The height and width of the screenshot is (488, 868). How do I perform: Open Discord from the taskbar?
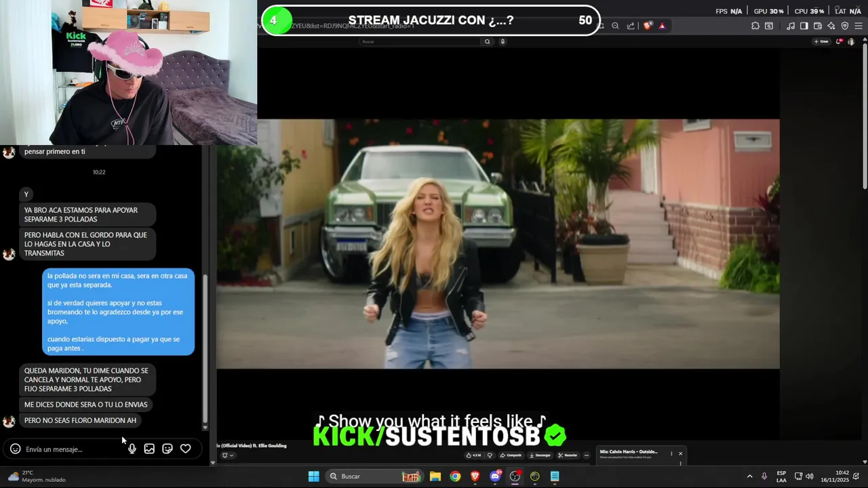[x=495, y=476]
